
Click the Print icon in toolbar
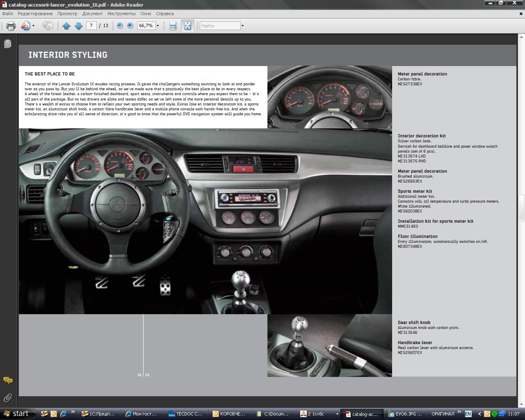click(11, 26)
